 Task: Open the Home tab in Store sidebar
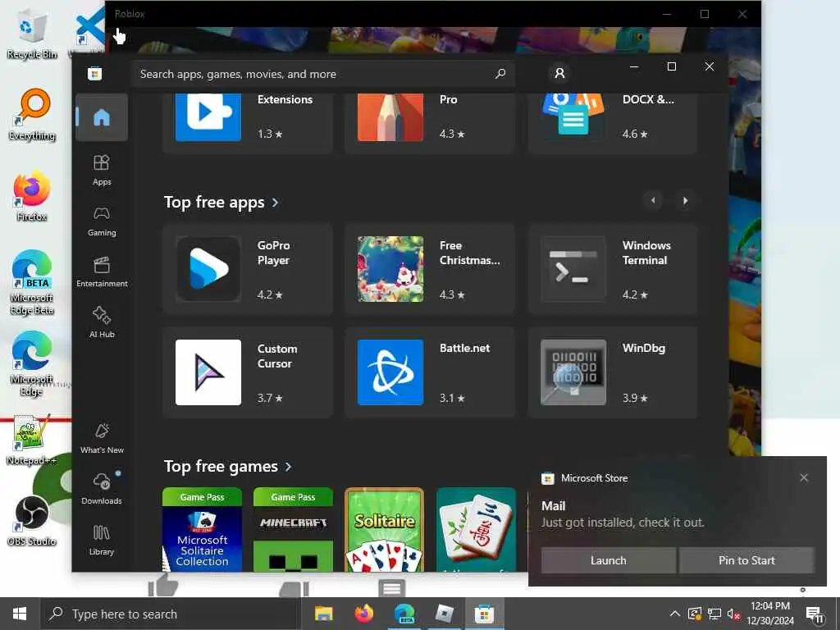pyautogui.click(x=101, y=117)
